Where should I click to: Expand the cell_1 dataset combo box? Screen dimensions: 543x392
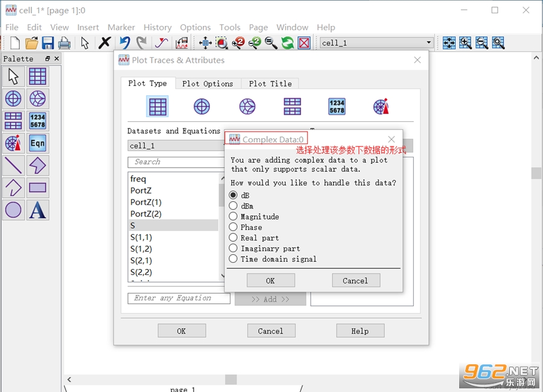pyautogui.click(x=177, y=145)
